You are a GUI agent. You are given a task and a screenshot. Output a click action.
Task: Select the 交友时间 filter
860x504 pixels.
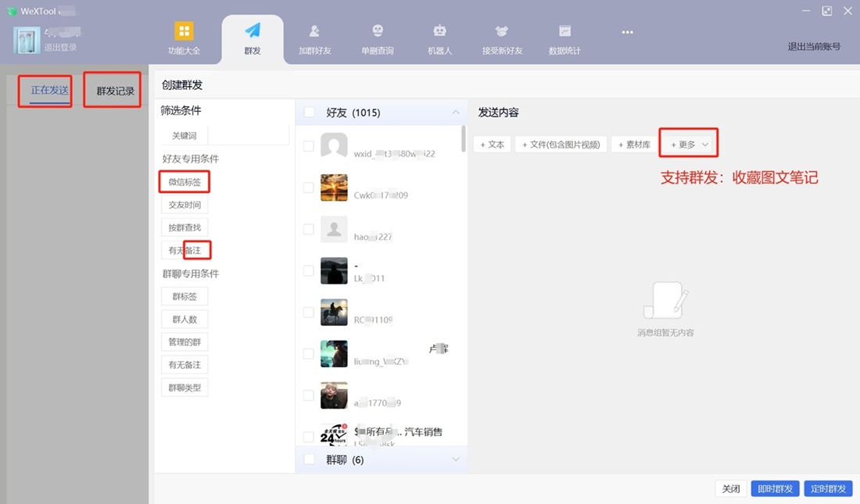click(x=185, y=205)
